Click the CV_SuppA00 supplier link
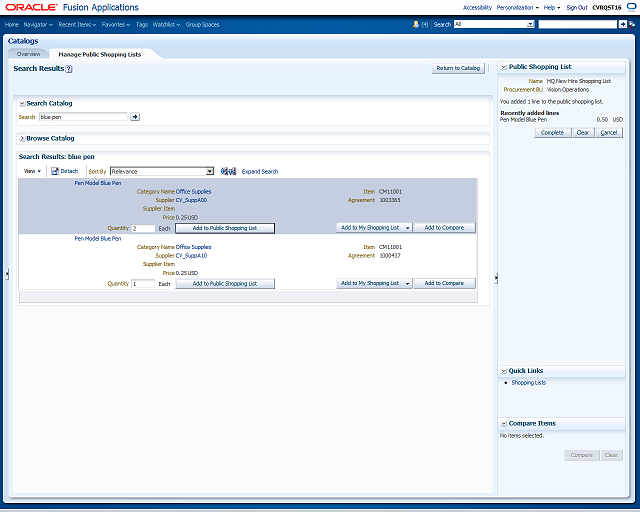 click(191, 200)
